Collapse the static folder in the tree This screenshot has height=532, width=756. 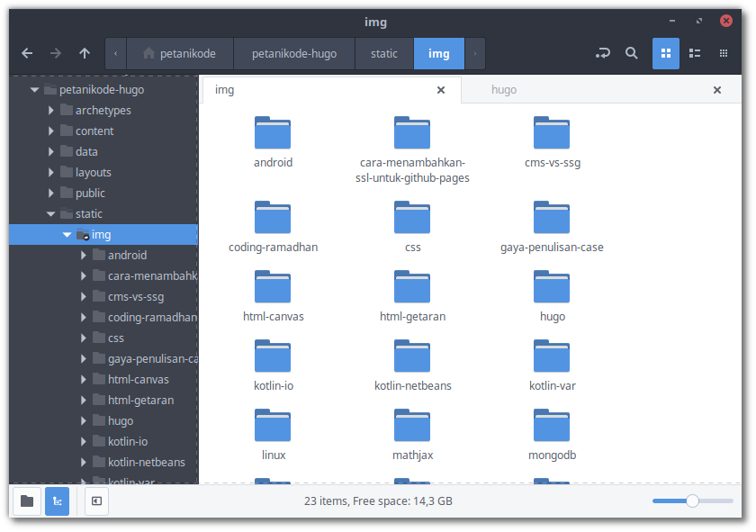coord(51,214)
